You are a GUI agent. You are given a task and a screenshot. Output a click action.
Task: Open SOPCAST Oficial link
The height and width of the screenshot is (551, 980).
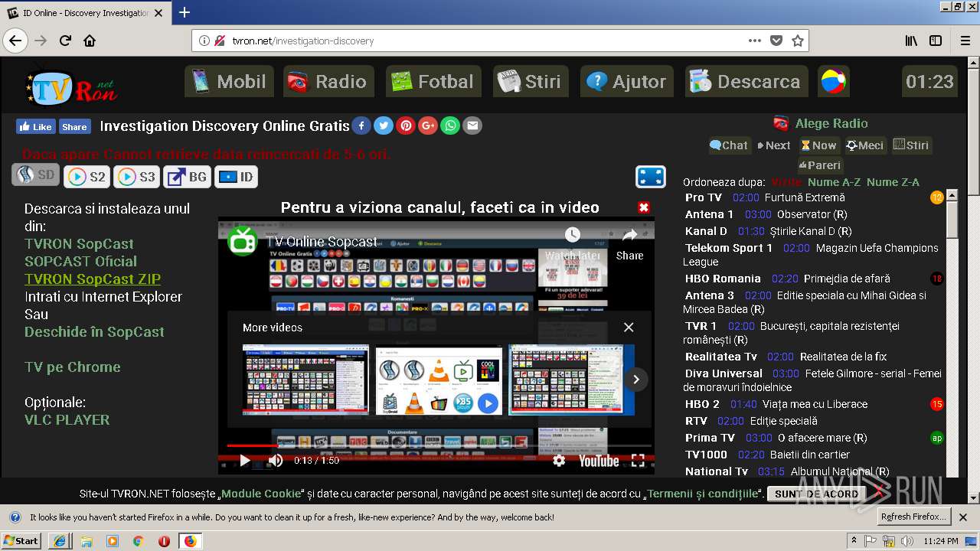[80, 262]
